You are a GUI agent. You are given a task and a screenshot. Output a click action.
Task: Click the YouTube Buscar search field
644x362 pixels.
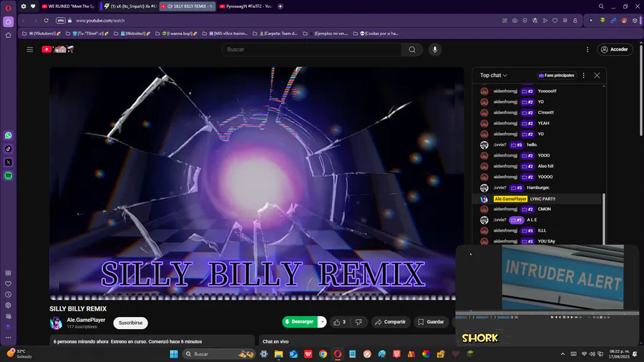click(312, 49)
